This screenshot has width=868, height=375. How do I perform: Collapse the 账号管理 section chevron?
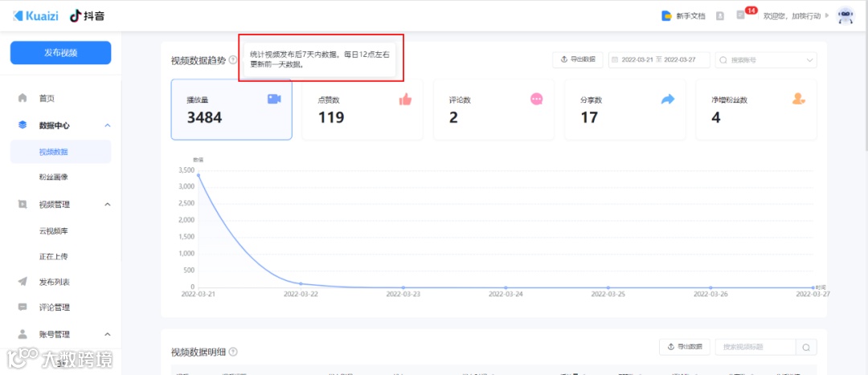pyautogui.click(x=108, y=334)
